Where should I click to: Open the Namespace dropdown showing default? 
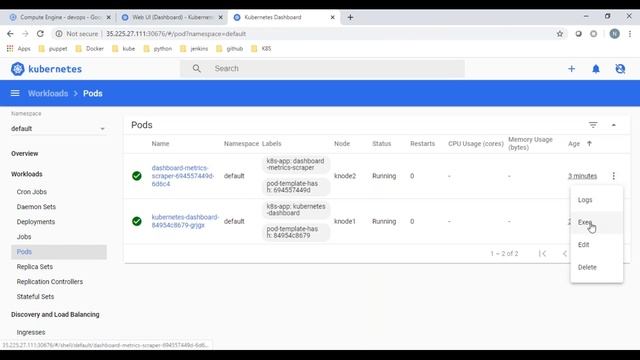coord(58,129)
